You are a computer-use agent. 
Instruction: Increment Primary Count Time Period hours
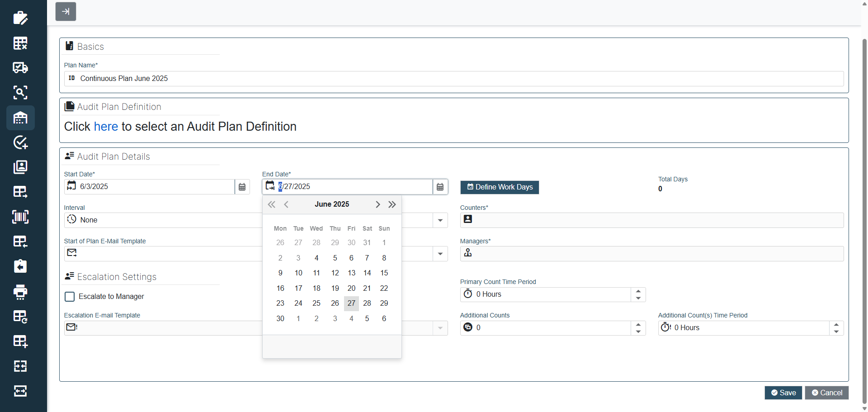[x=638, y=291]
